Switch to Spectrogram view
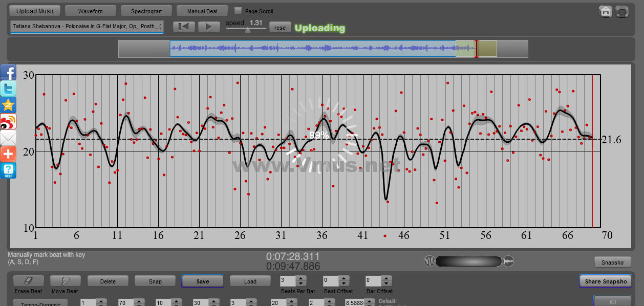Image resolution: width=644 pixels, height=306 pixels. [x=146, y=11]
